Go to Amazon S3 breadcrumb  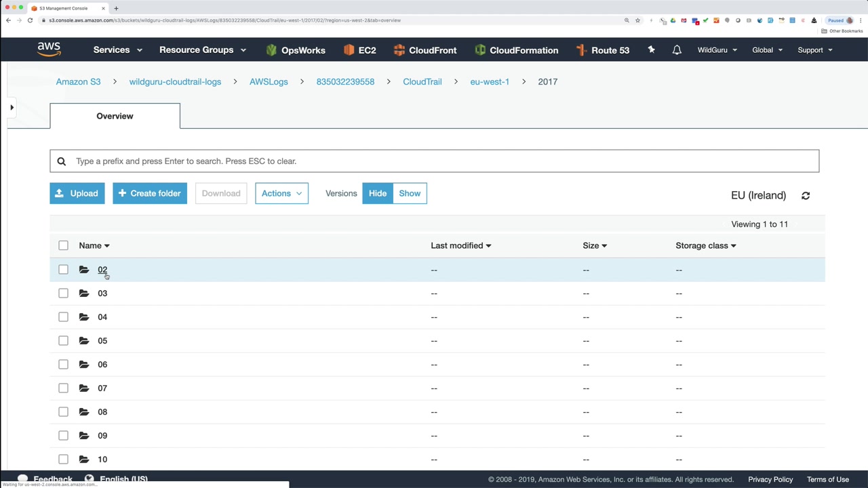coord(78,81)
